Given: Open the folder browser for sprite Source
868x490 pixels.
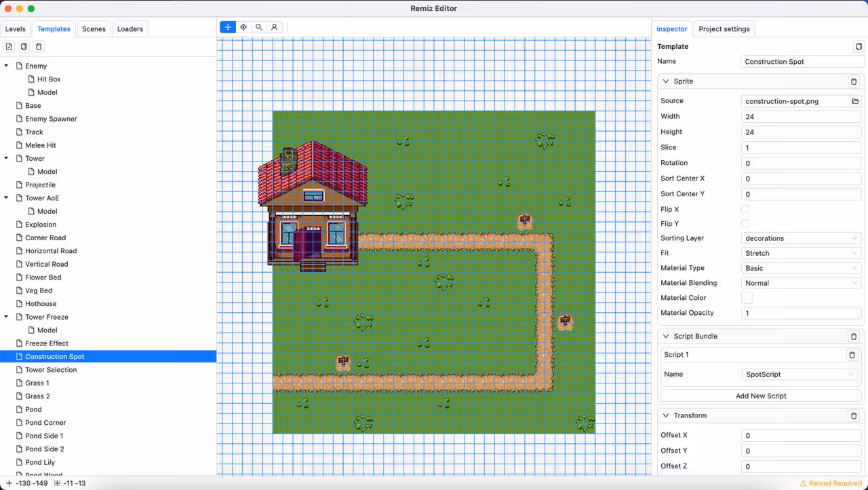Looking at the screenshot, I should (855, 101).
